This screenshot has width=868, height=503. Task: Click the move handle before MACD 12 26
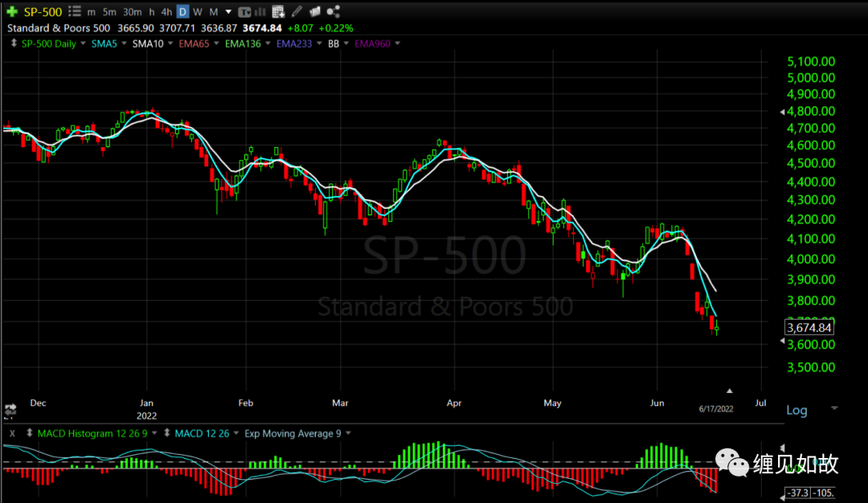[x=166, y=433]
